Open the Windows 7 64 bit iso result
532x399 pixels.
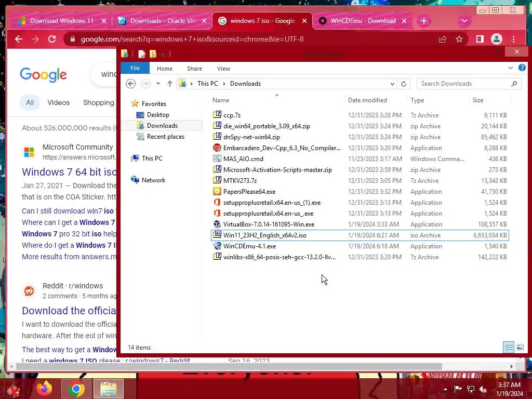click(x=69, y=172)
